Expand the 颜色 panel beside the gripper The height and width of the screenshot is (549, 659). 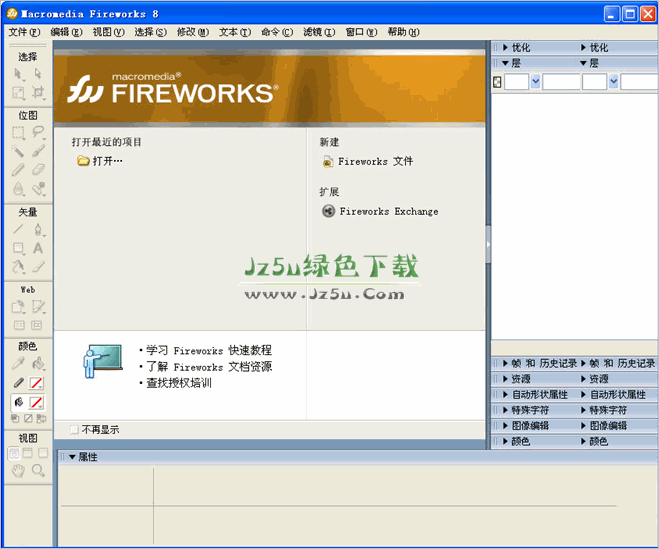(x=506, y=441)
